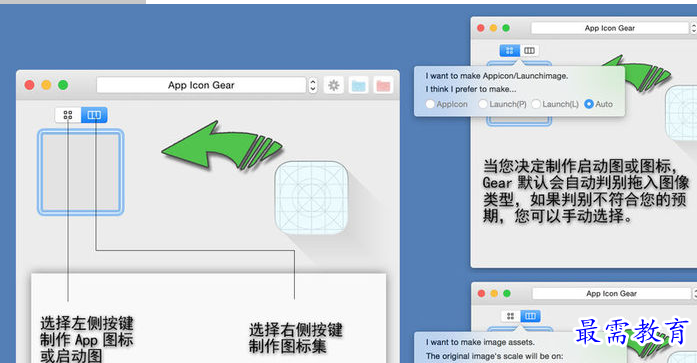Select the Auto radio button
Image resolution: width=697 pixels, height=363 pixels.
tap(589, 104)
